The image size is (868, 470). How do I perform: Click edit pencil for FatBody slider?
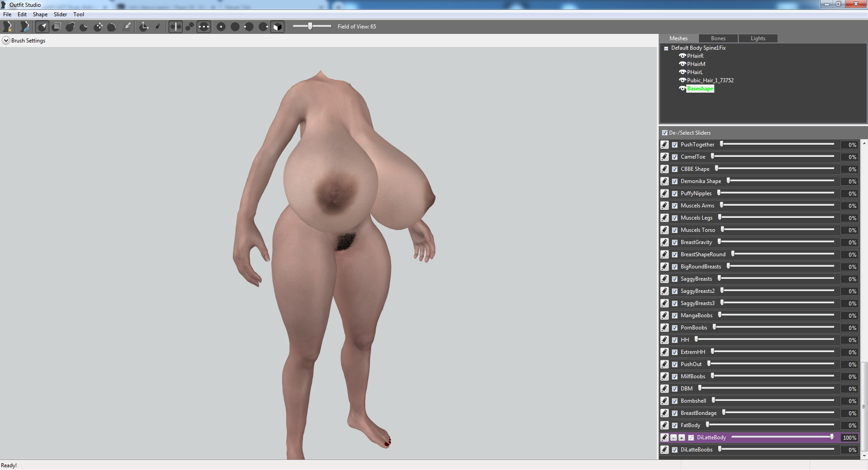point(665,425)
